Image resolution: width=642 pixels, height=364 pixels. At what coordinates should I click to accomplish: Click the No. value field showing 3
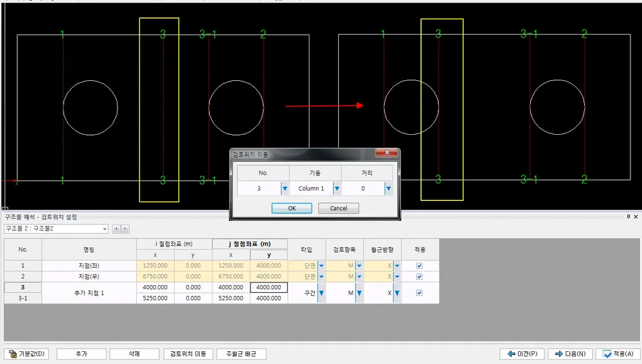point(259,188)
